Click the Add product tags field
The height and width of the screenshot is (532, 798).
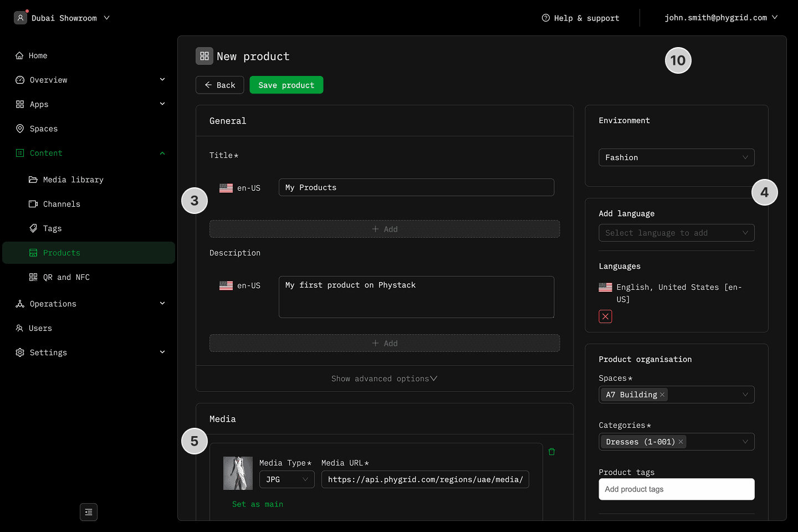(x=676, y=489)
